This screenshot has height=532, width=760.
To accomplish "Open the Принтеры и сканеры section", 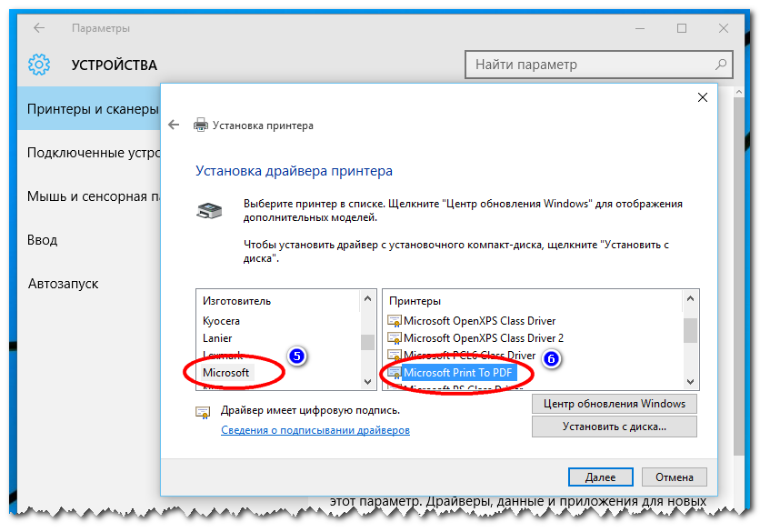I will tap(91, 107).
